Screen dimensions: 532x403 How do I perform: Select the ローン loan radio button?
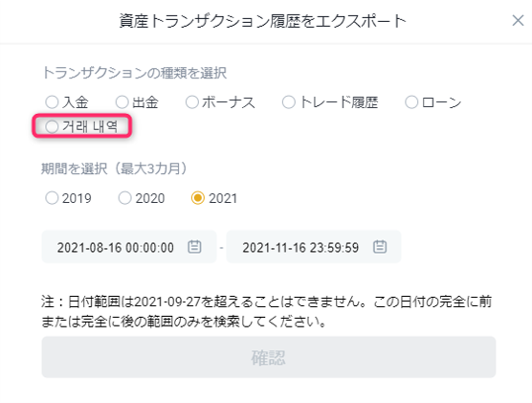(411, 101)
